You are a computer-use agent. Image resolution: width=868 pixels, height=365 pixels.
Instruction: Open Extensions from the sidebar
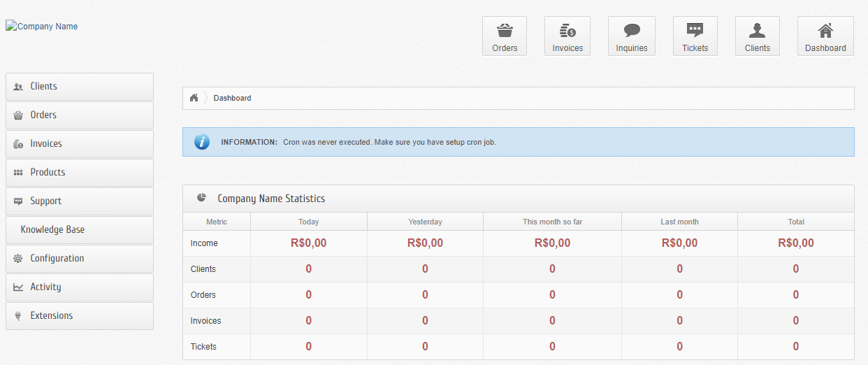coord(80,316)
